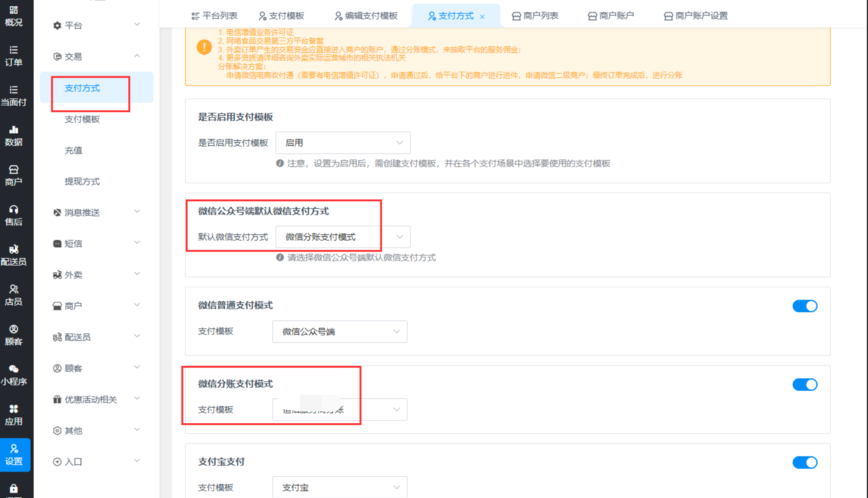Switch to the 编辑支付模板 tab
The width and height of the screenshot is (868, 498).
[x=366, y=16]
